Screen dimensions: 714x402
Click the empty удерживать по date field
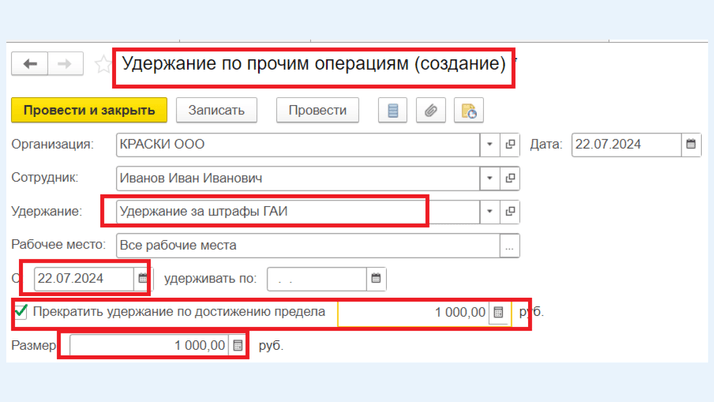[x=317, y=279]
